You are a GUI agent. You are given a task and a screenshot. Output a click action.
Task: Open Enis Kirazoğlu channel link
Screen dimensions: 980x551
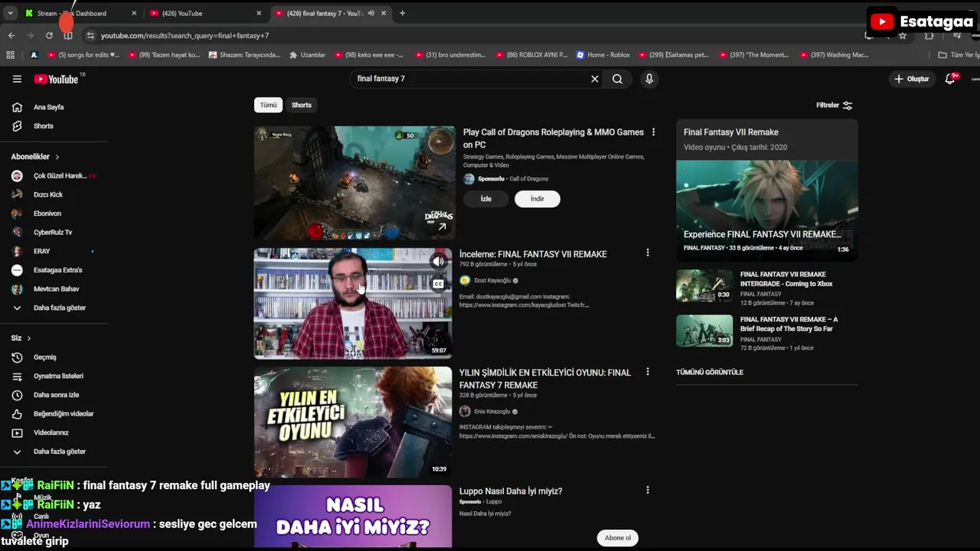pos(492,412)
